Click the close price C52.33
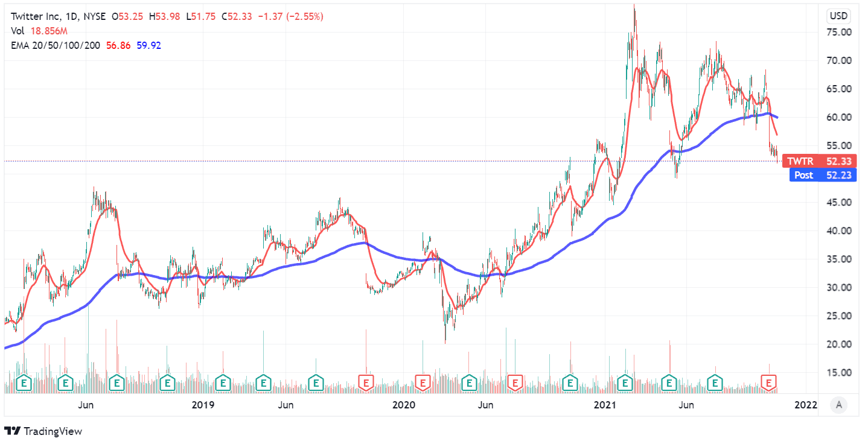This screenshot has width=868, height=441. [237, 17]
